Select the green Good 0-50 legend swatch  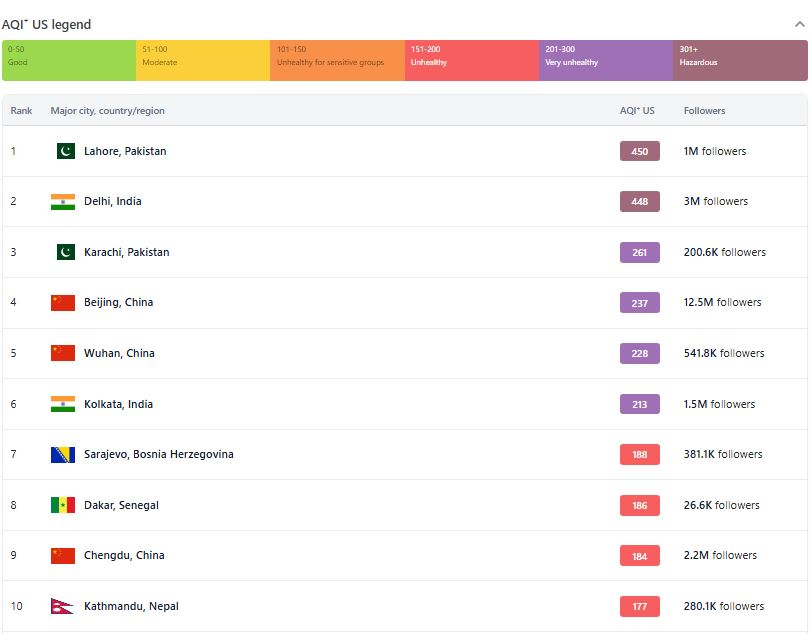point(69,60)
